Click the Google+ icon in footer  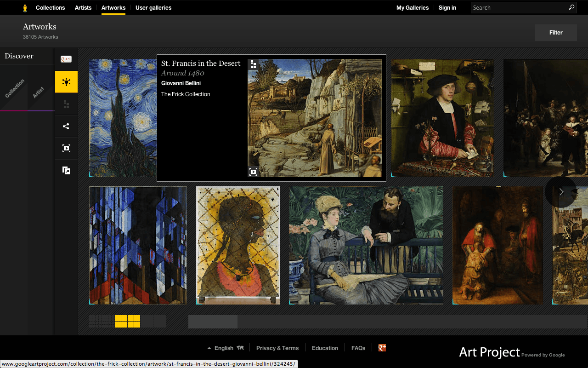pyautogui.click(x=382, y=348)
